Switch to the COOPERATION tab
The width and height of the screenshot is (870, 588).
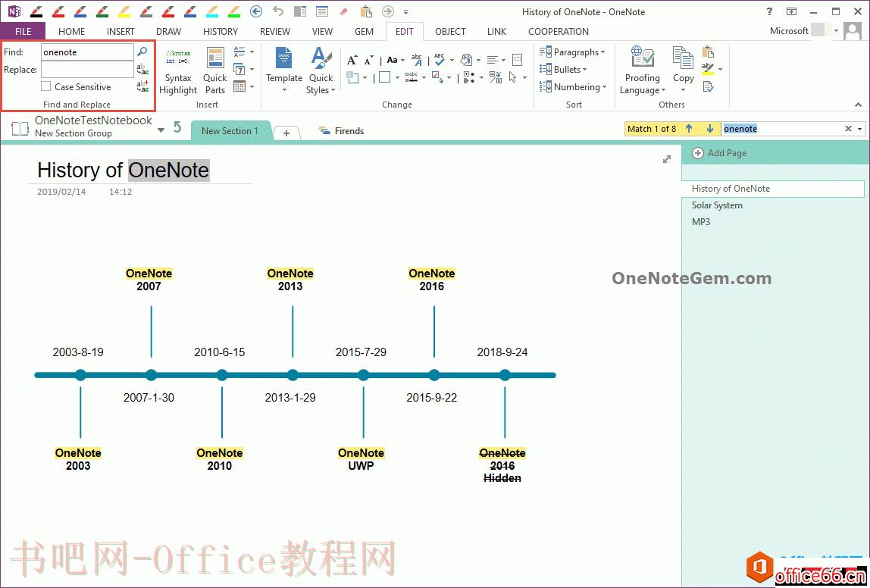[x=559, y=31]
